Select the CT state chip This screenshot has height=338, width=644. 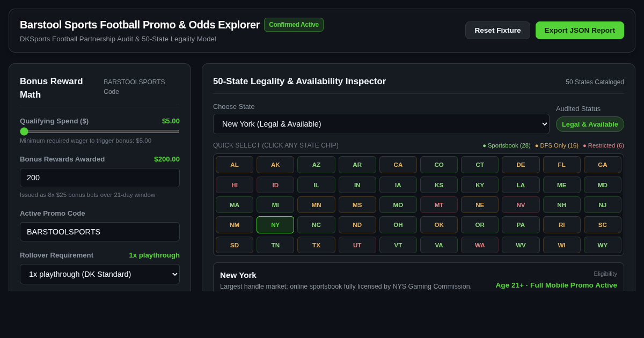click(480, 165)
